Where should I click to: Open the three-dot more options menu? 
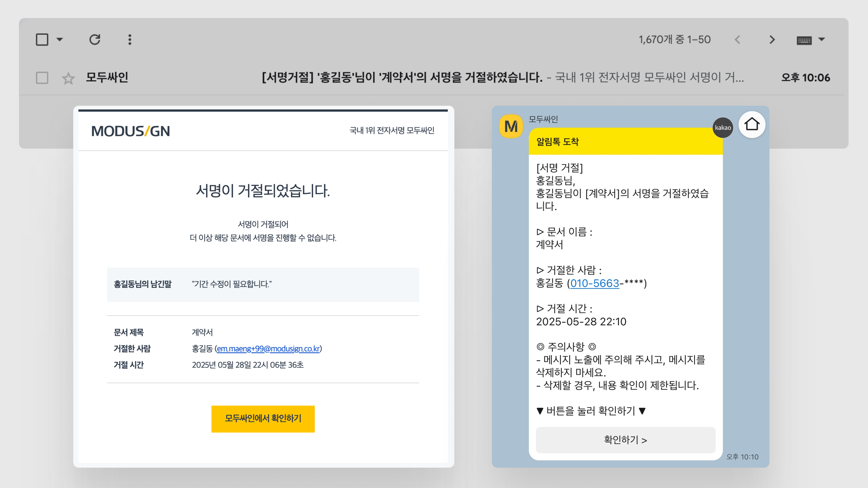pyautogui.click(x=130, y=40)
